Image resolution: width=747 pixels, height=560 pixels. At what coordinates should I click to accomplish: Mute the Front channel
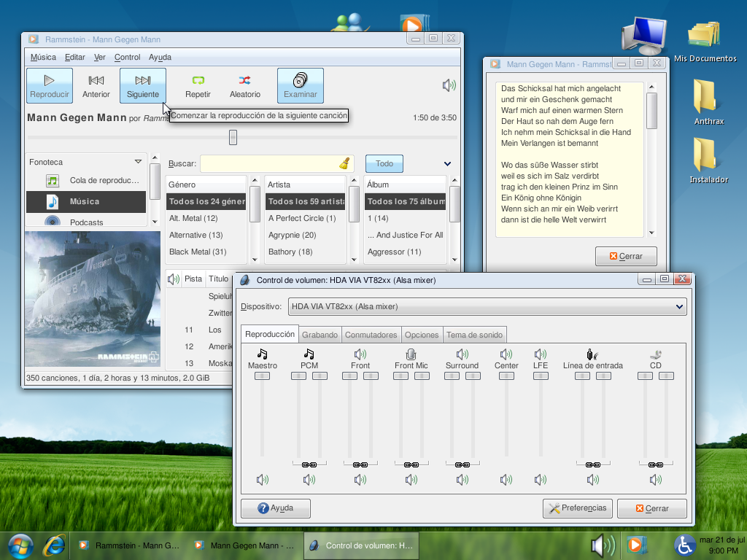click(x=360, y=480)
